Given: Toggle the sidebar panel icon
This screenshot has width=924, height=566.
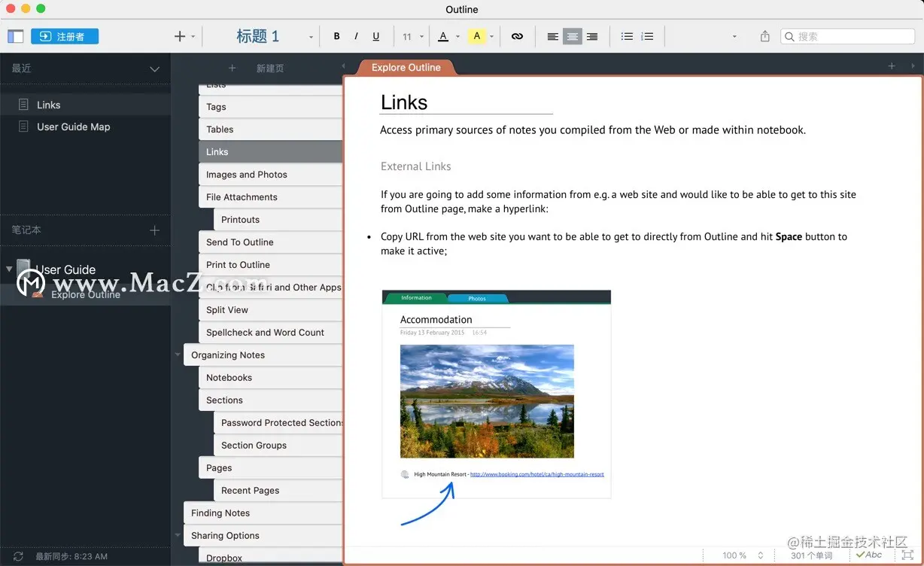Looking at the screenshot, I should click(x=16, y=36).
